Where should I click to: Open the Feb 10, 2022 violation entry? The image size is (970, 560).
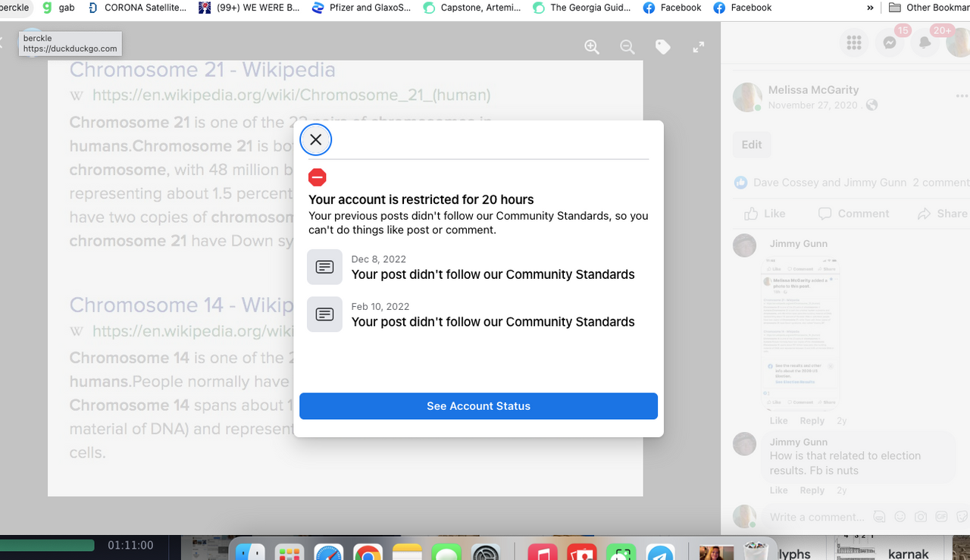pyautogui.click(x=478, y=314)
